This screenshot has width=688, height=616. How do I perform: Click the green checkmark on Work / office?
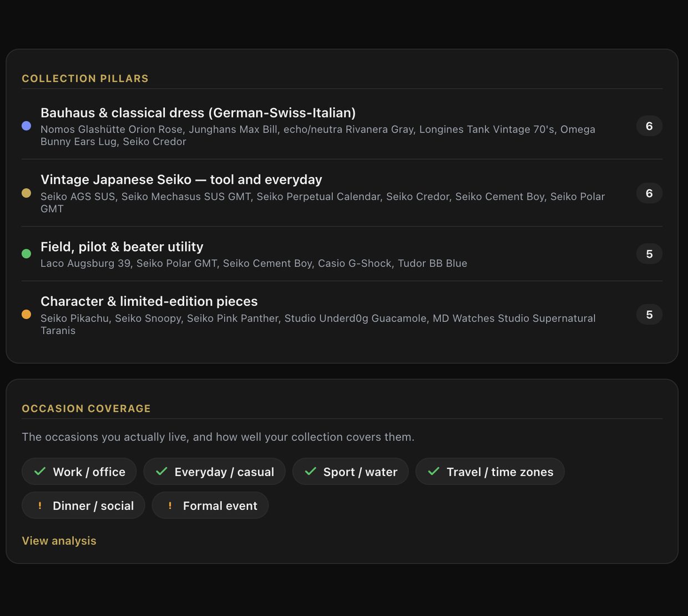[x=40, y=471]
